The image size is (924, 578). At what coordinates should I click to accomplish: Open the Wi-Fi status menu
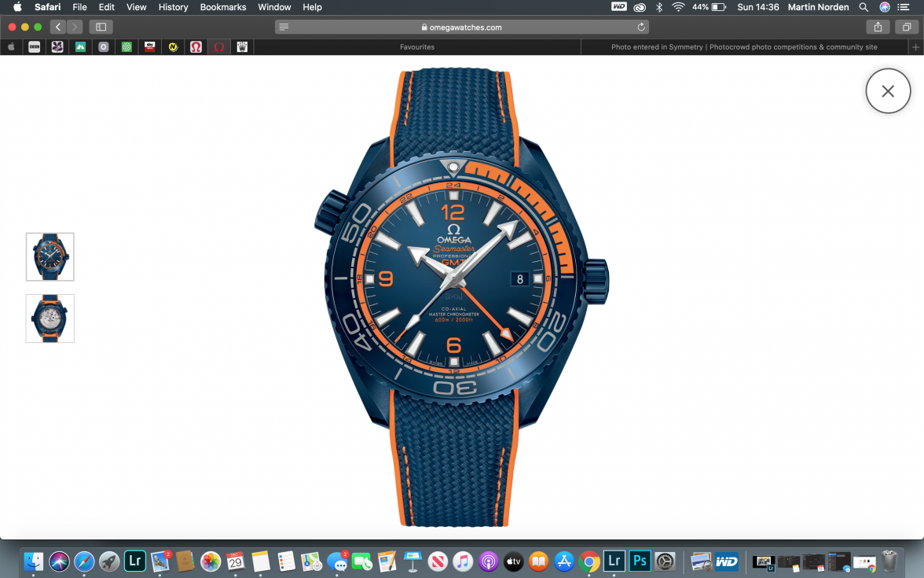(x=678, y=7)
